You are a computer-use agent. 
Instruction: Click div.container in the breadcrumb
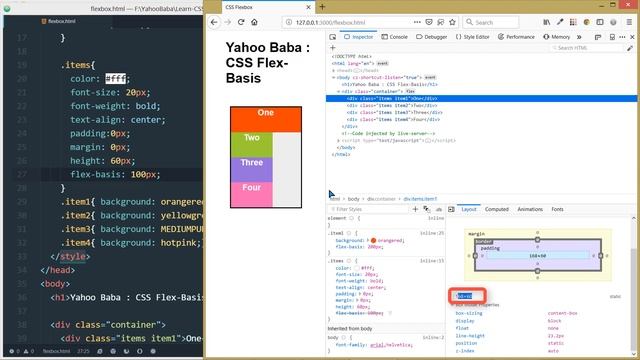(381, 199)
